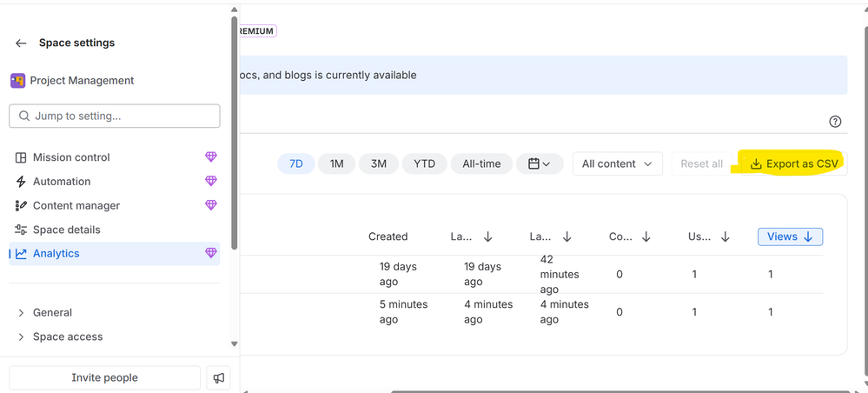
Task: Click the Export as CSV button
Action: [793, 163]
